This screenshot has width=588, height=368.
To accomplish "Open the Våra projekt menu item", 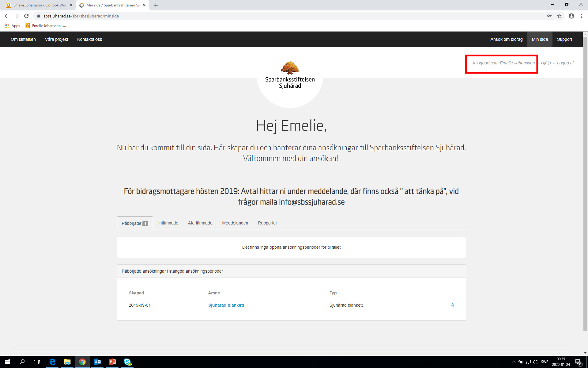I will point(56,39).
